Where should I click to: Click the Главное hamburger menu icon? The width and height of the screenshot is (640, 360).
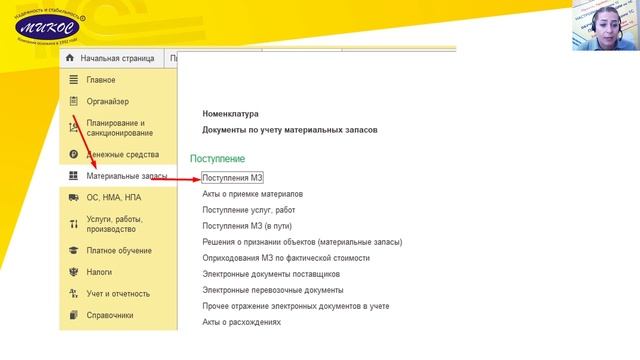pyautogui.click(x=73, y=80)
